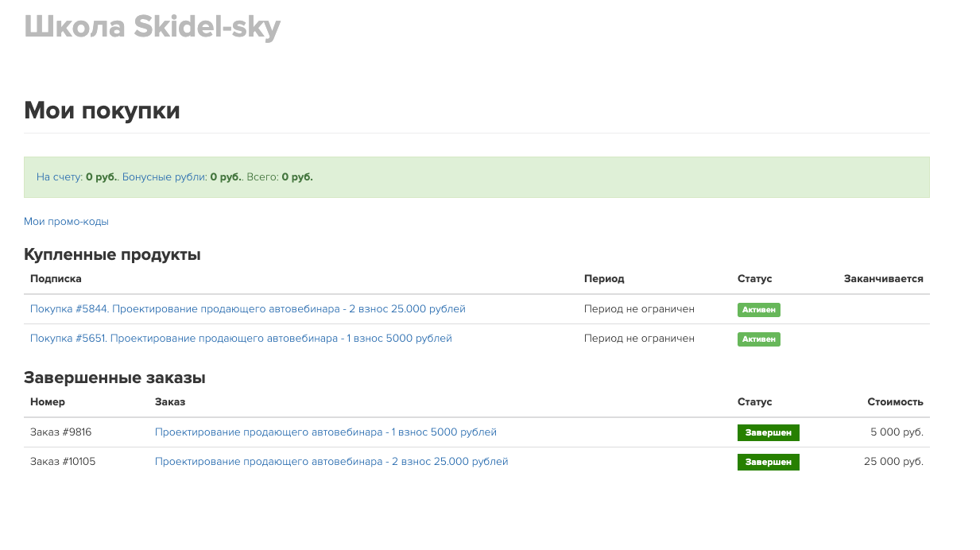Click the Заказ column header
980x550 pixels.
170,402
